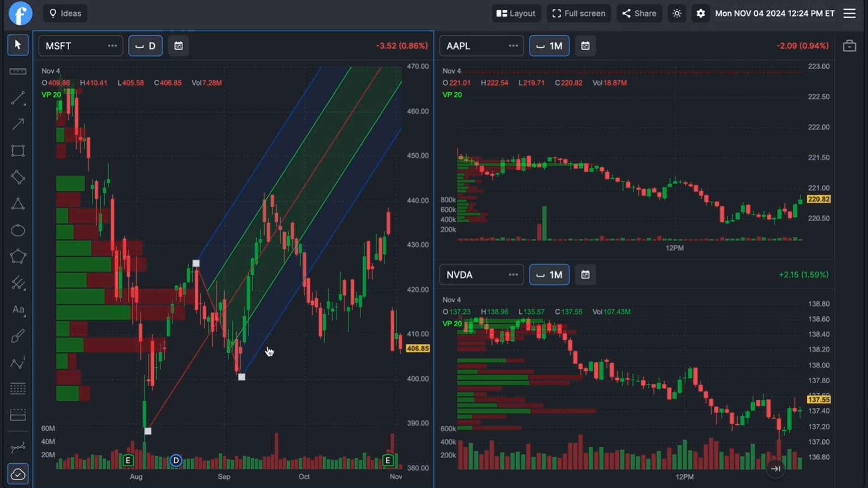Click the cloud sync icon in toolbar
The image size is (868, 488).
click(18, 474)
